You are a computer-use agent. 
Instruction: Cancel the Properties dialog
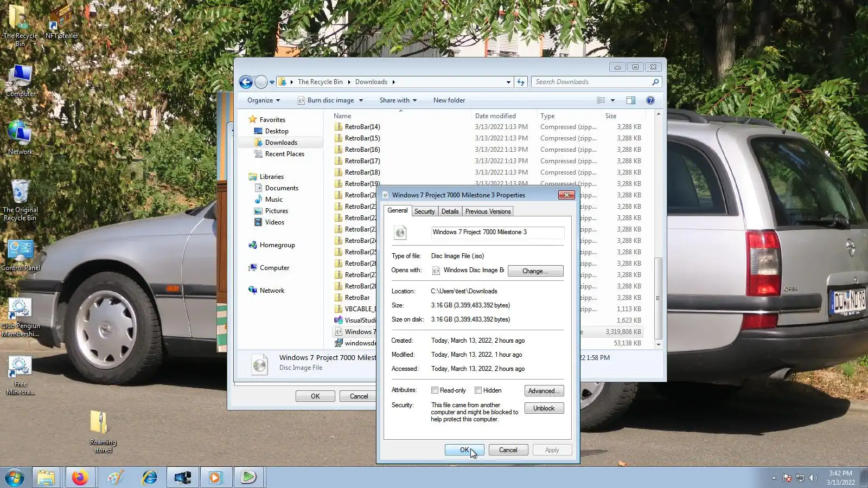point(508,450)
